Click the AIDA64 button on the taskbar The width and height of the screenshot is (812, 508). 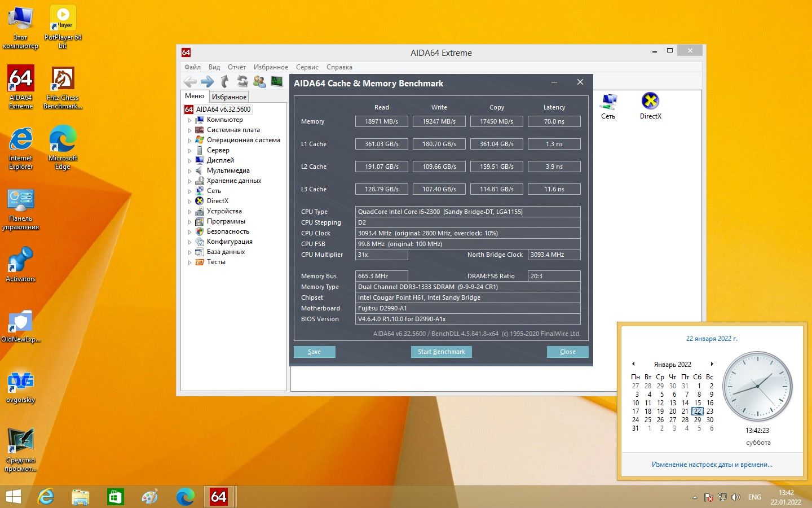pyautogui.click(x=219, y=497)
